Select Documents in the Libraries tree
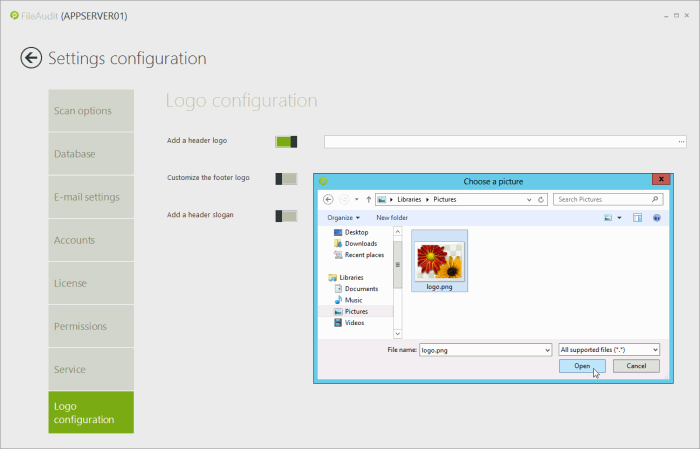 (361, 289)
